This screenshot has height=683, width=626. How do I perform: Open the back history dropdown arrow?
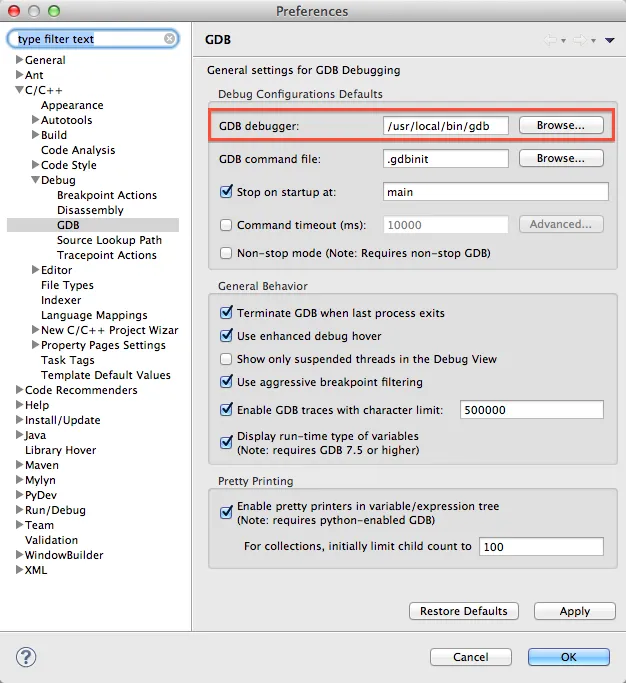click(x=563, y=41)
